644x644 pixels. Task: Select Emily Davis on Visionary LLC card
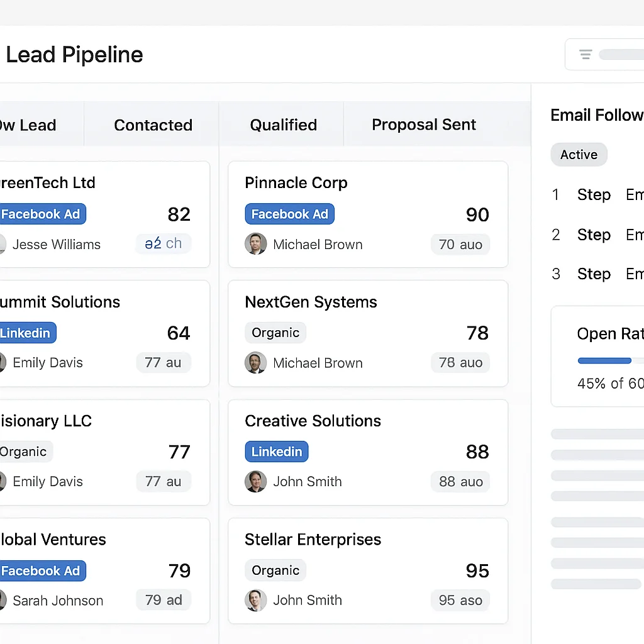point(48,481)
